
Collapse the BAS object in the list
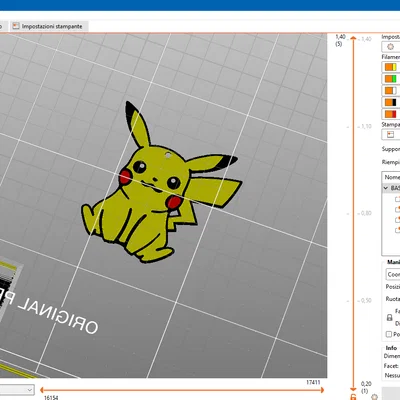[386, 188]
